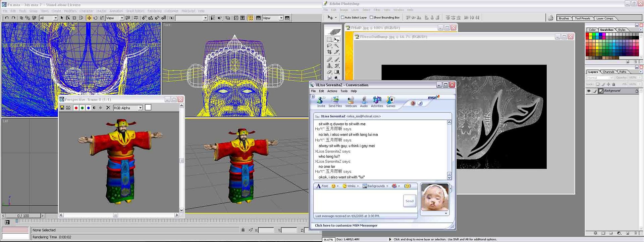
Task: Select the Crop tool in Photoshop toolbox
Action: pyautogui.click(x=329, y=52)
